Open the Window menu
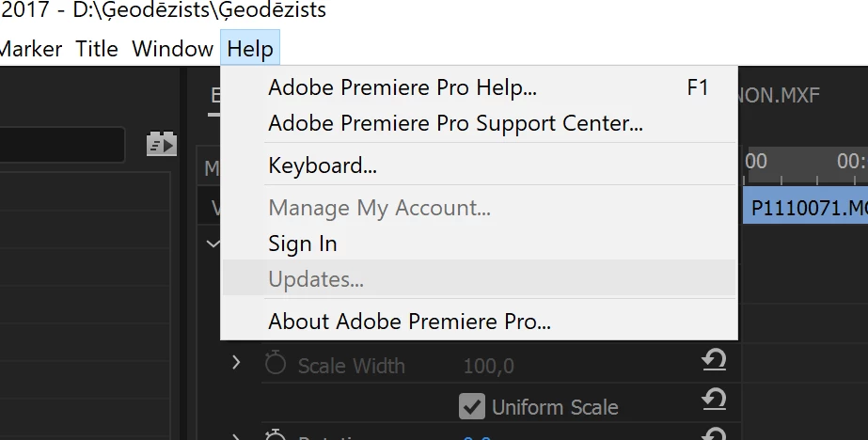868x440 pixels. (172, 49)
